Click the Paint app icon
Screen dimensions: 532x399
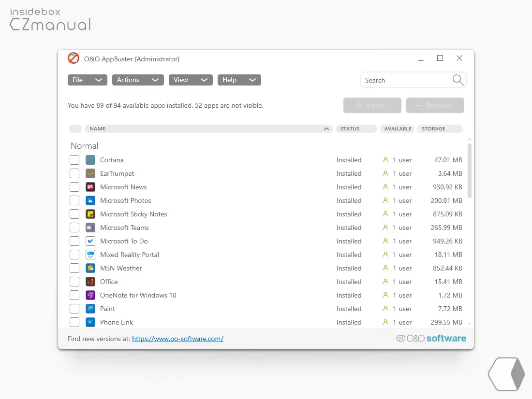tap(90, 309)
